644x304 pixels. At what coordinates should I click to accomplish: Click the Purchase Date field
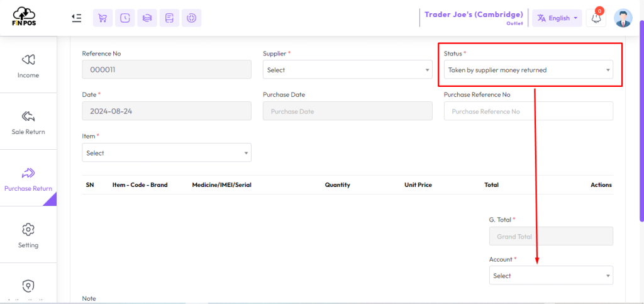(x=347, y=111)
